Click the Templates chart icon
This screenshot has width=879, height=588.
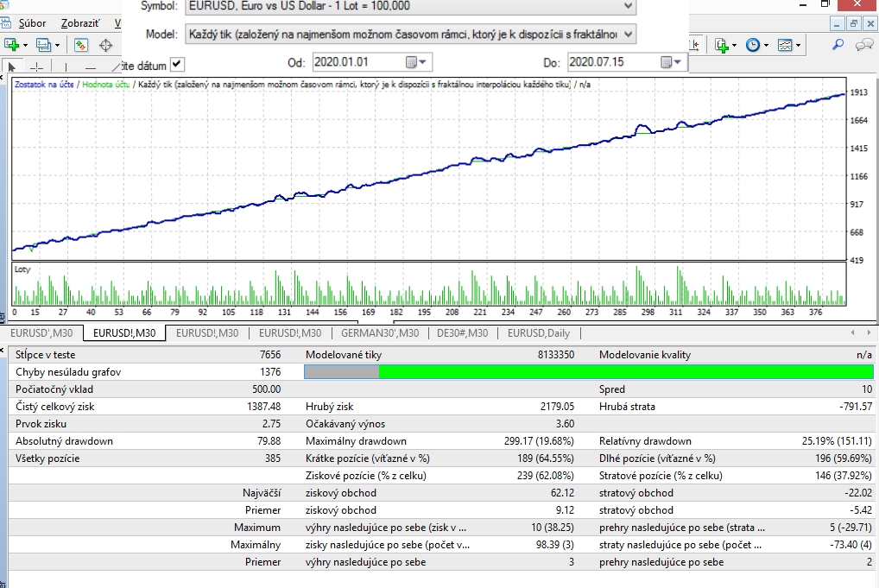pyautogui.click(x=785, y=45)
